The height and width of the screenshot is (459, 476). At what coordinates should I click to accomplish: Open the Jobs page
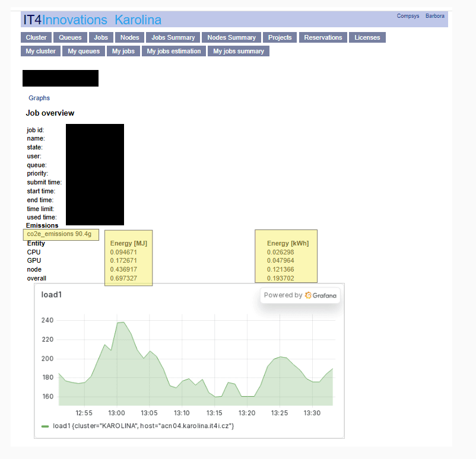tap(101, 37)
